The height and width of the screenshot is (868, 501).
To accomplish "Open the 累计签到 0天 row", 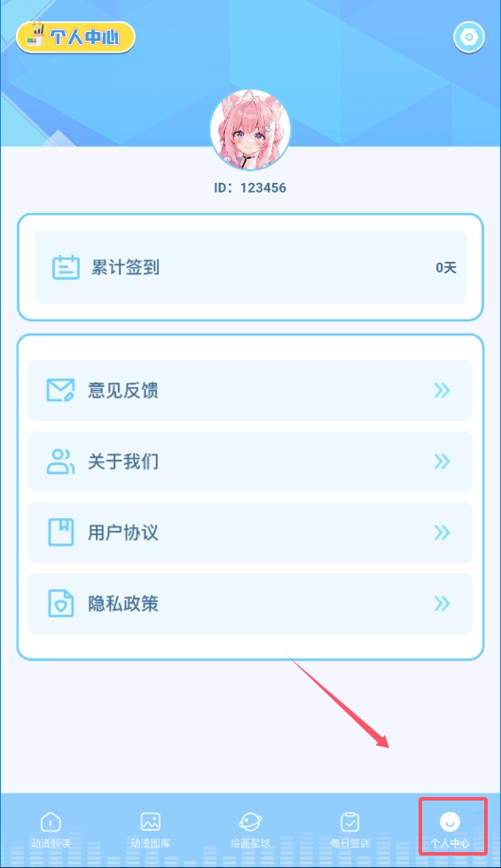I will click(250, 267).
